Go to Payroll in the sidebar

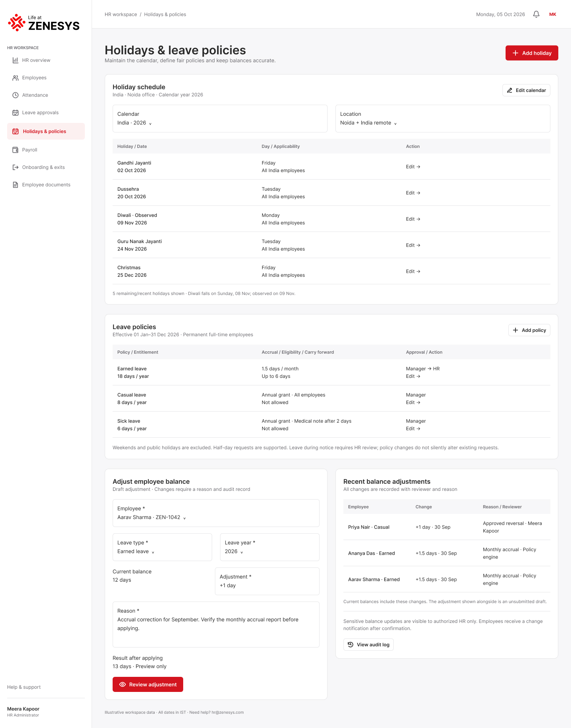click(46, 150)
